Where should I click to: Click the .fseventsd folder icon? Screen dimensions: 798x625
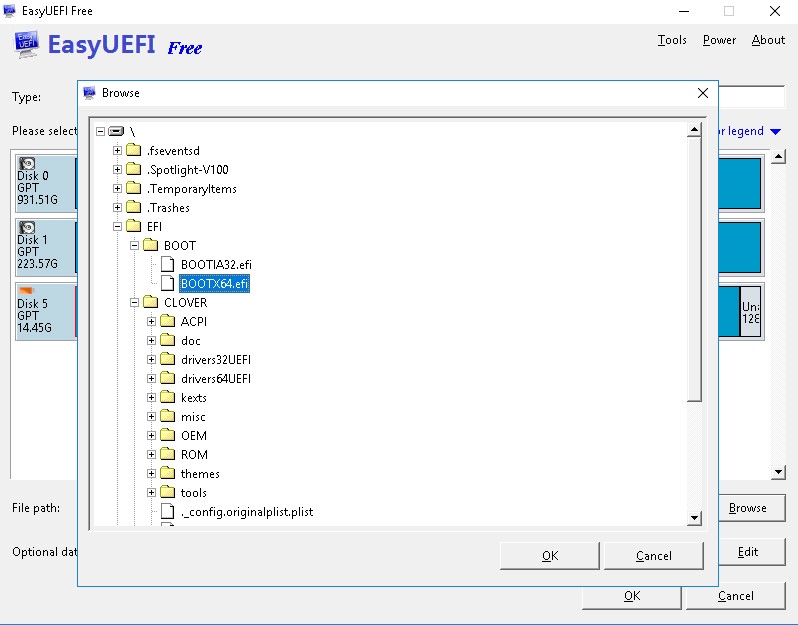134,150
